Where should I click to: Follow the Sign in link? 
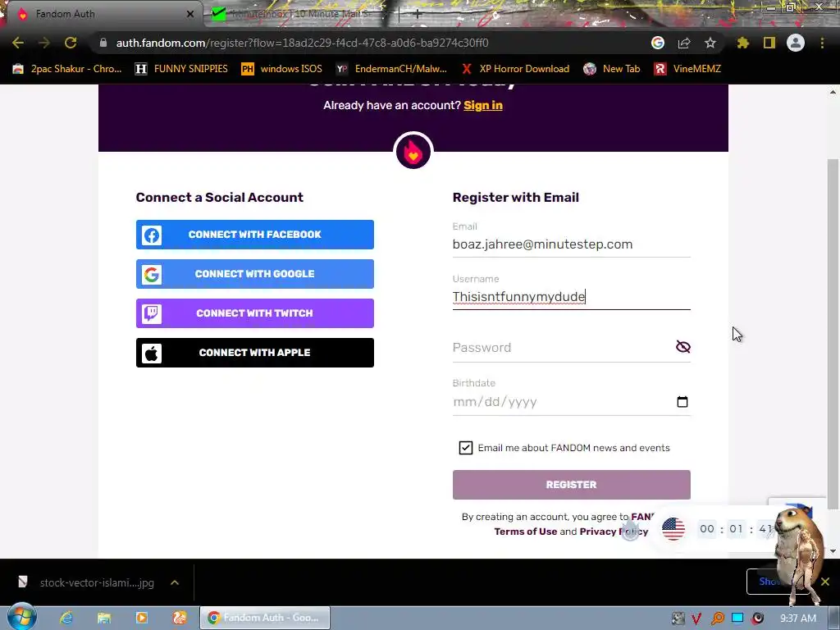[x=483, y=106]
